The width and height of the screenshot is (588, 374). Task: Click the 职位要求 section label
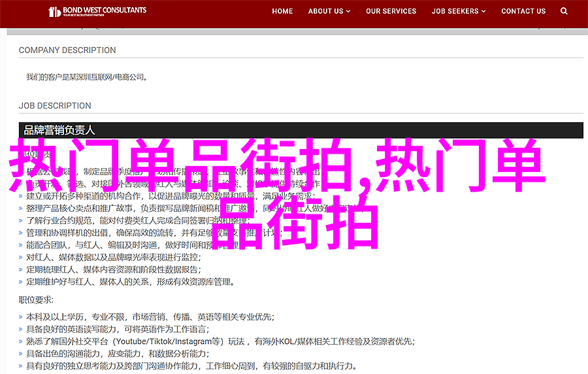[35, 301]
